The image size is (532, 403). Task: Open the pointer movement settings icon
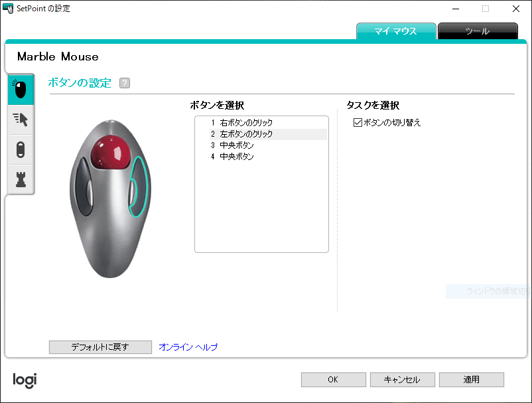(x=21, y=120)
